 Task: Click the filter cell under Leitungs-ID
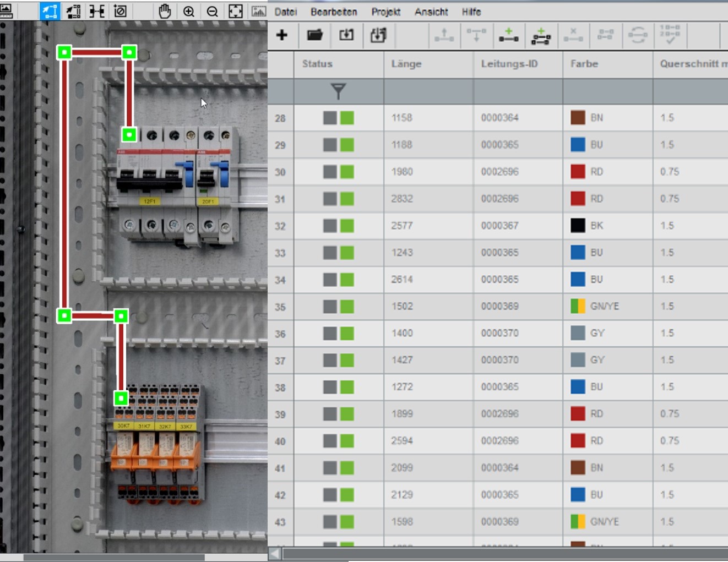[x=518, y=91]
